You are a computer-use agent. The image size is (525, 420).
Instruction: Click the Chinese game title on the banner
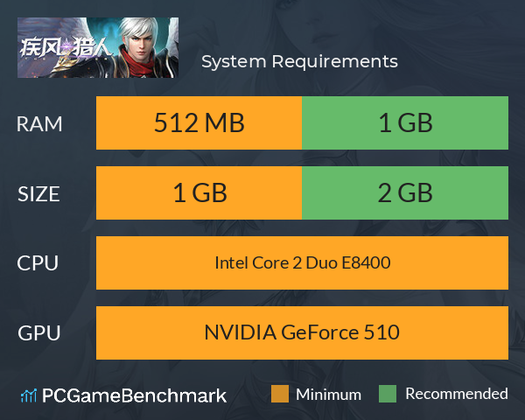pyautogui.click(x=64, y=49)
